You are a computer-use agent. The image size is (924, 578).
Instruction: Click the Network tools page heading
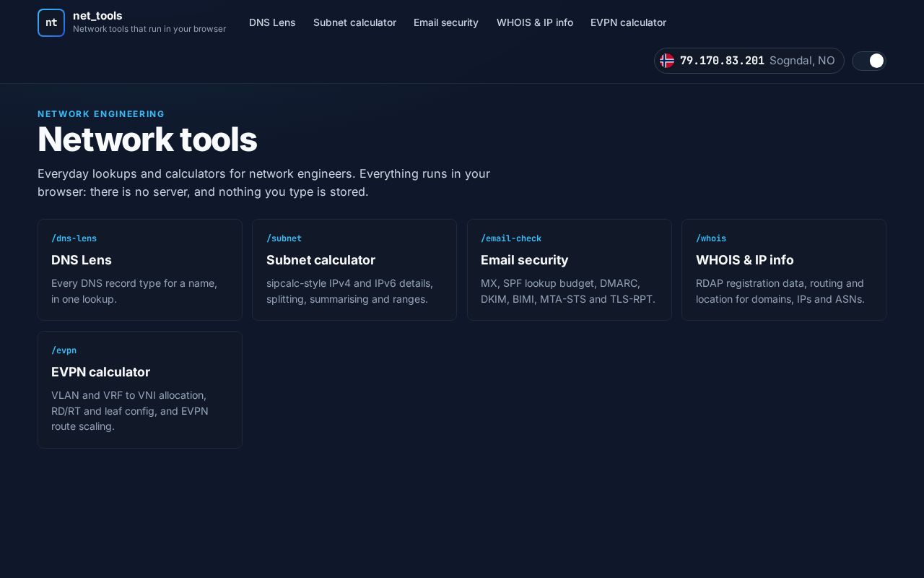[147, 139]
